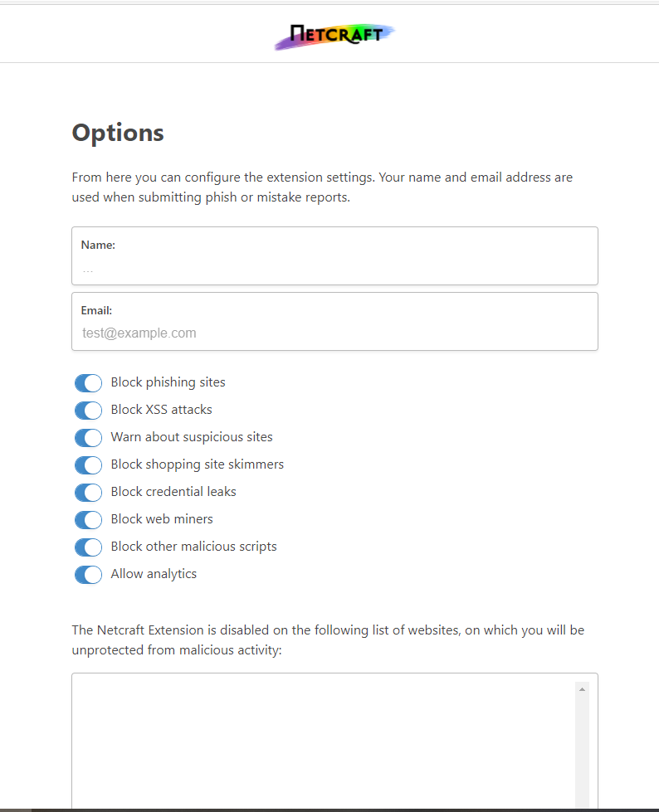Image resolution: width=659 pixels, height=812 pixels.
Task: Turn off the Allow analytics switch
Action: (x=88, y=574)
